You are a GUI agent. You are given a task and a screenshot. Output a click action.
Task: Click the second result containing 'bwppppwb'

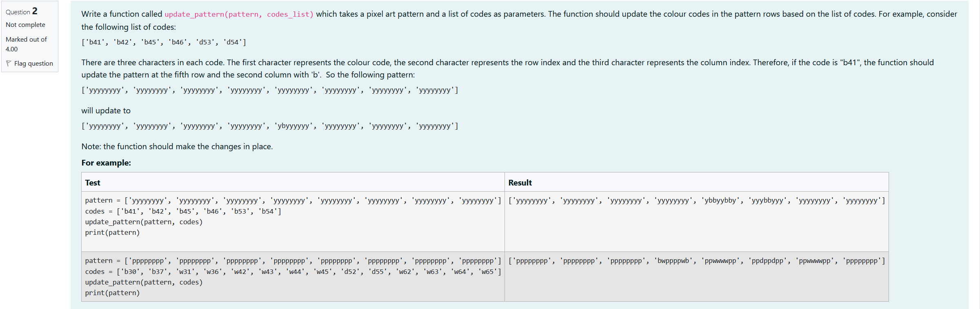pyautogui.click(x=697, y=261)
